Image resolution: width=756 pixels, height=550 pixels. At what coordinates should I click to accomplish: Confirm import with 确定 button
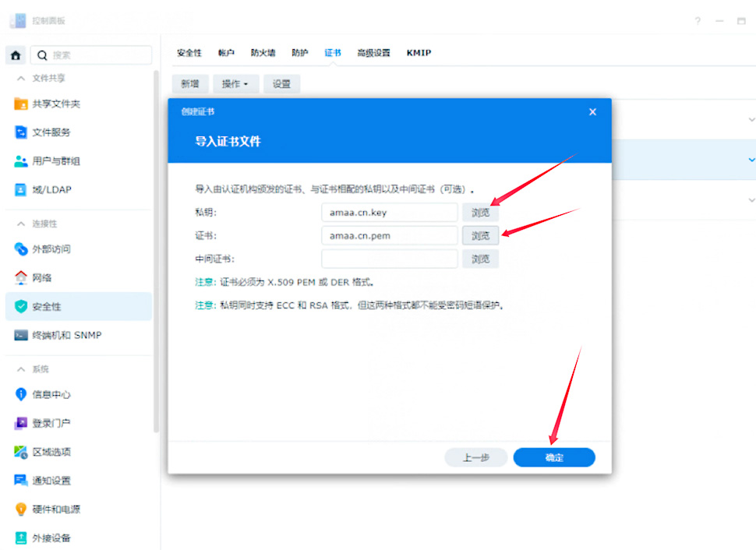pyautogui.click(x=554, y=457)
